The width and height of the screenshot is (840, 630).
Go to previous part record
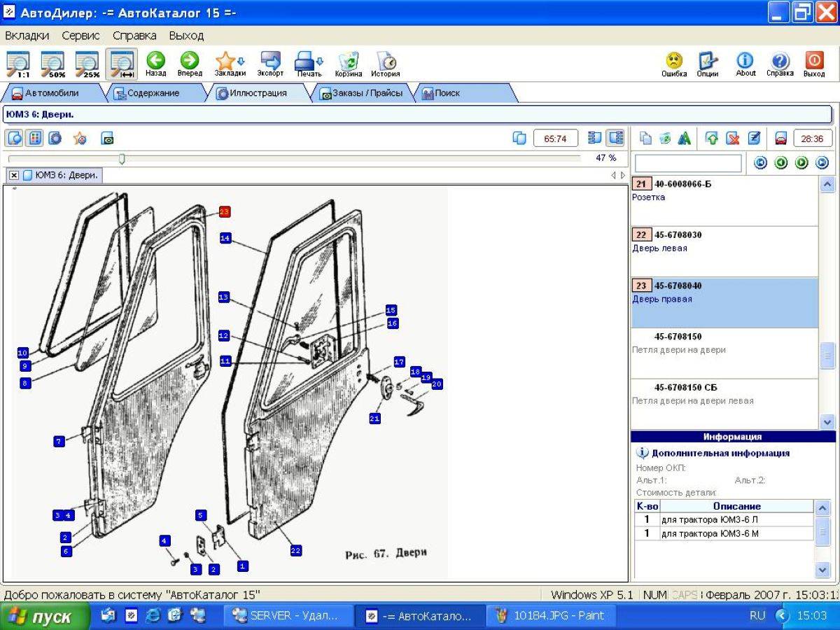(x=780, y=163)
